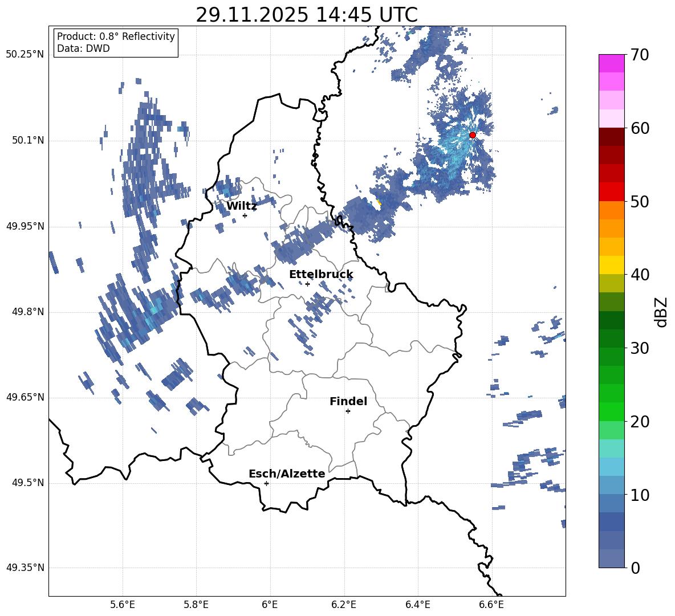Click the "6°E" longitude label
Image resolution: width=675 pixels, height=616 pixels.
click(x=270, y=605)
